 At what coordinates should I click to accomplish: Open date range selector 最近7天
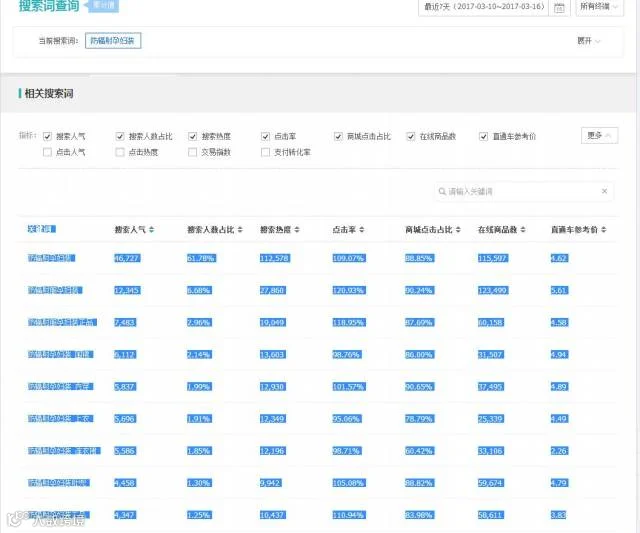click(484, 7)
